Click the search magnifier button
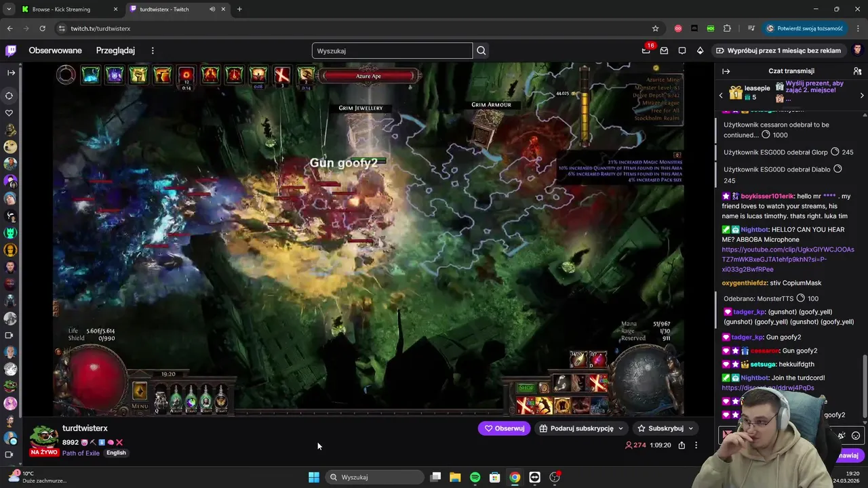868x488 pixels. pos(481,51)
